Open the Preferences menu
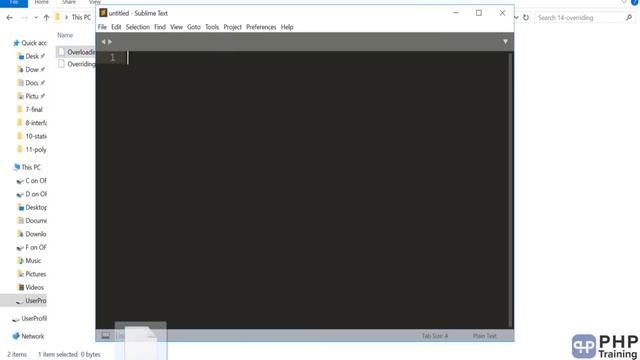This screenshot has height=360, width=640. pos(261,27)
